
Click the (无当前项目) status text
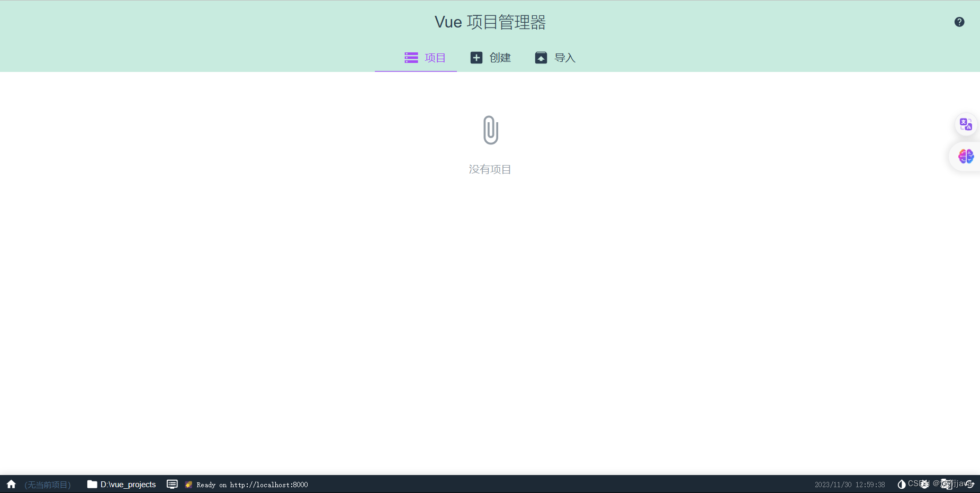(x=48, y=485)
